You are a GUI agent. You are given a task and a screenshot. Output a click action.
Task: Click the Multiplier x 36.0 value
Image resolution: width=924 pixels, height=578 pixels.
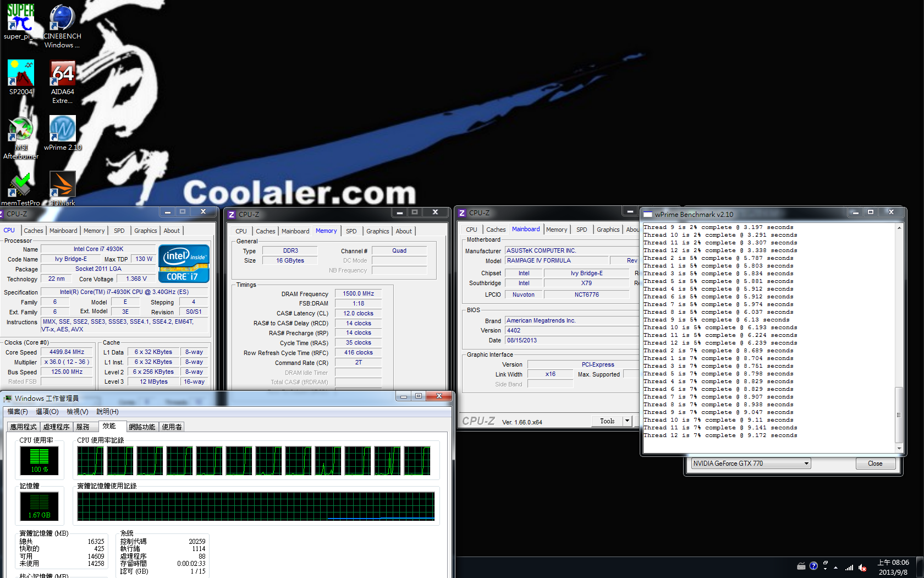pyautogui.click(x=67, y=362)
